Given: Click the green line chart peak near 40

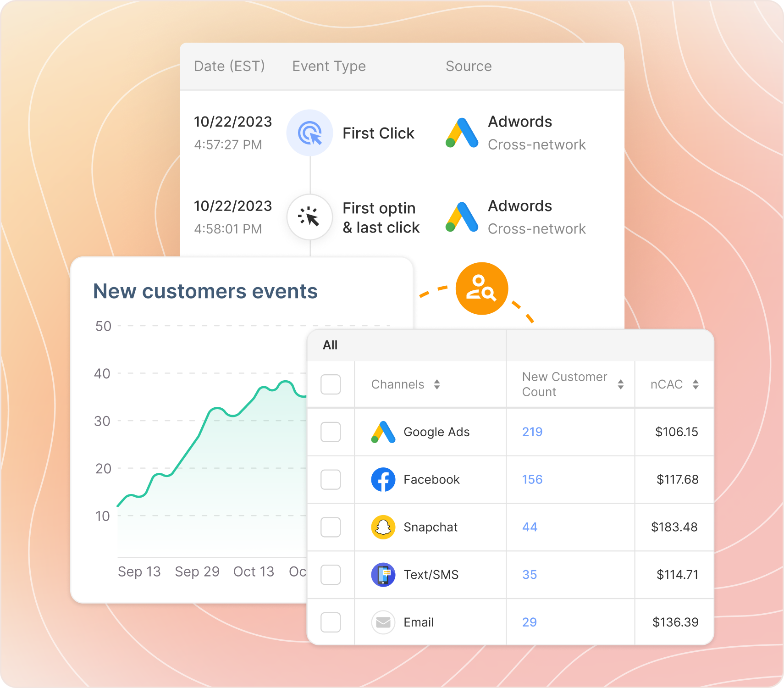Looking at the screenshot, I should tap(286, 382).
